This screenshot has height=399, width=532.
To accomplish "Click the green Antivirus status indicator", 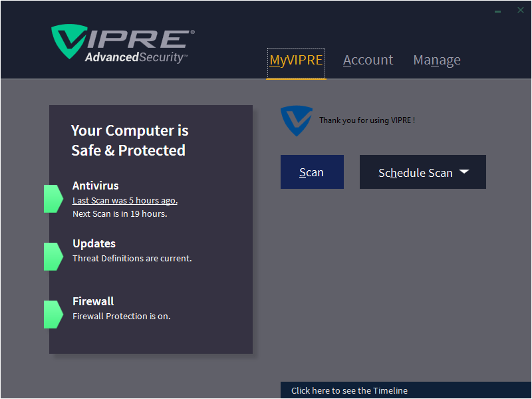I will point(53,199).
